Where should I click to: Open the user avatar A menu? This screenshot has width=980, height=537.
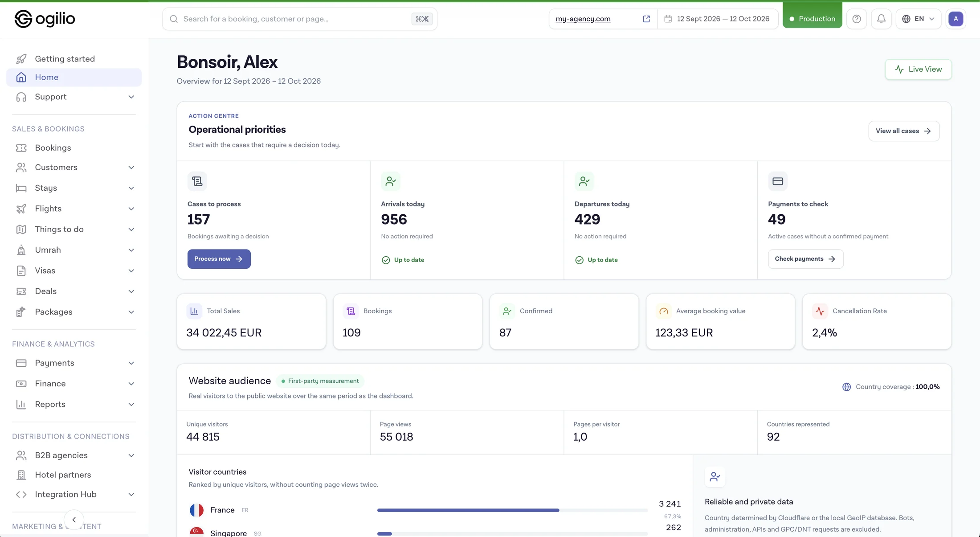(955, 19)
